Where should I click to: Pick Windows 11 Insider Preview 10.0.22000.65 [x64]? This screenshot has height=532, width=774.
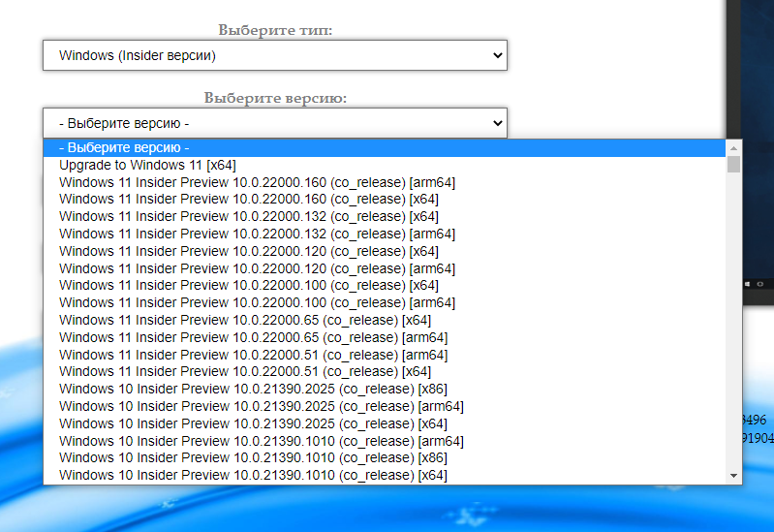[x=384, y=320]
